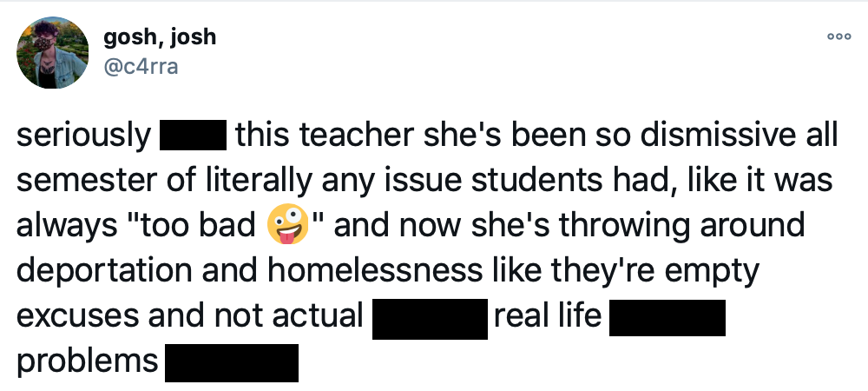Screen dimensions: 868x391
Task: Click the gosh, josh profile avatar
Action: click(x=54, y=53)
